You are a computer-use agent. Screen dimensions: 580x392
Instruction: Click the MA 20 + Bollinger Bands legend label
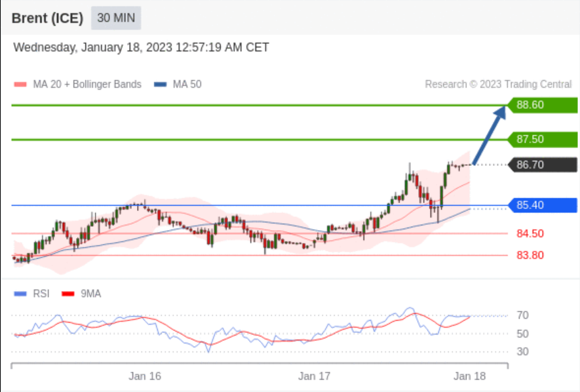[x=87, y=85]
